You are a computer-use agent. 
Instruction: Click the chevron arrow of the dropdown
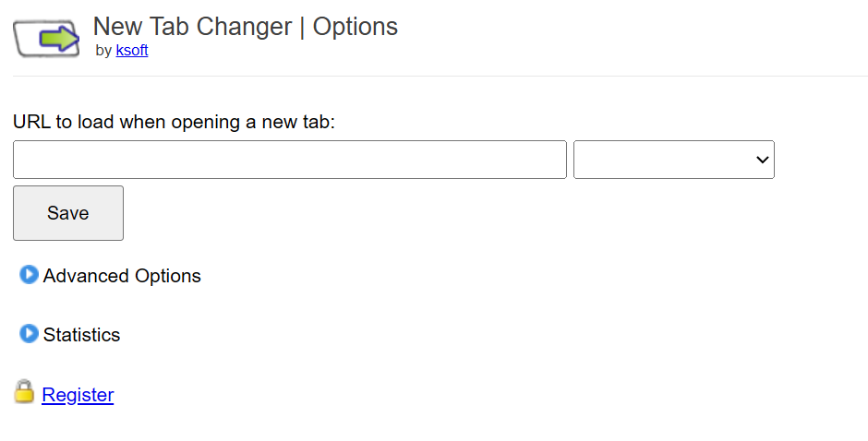(762, 160)
